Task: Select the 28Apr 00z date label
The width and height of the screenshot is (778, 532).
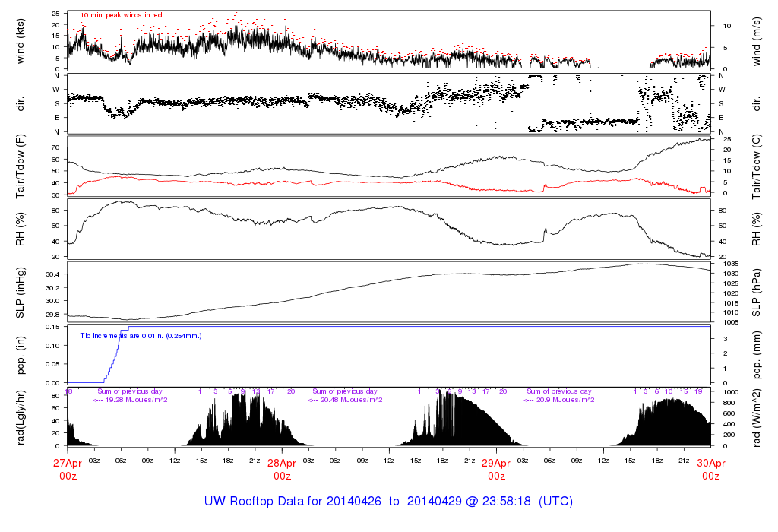Action: click(282, 469)
